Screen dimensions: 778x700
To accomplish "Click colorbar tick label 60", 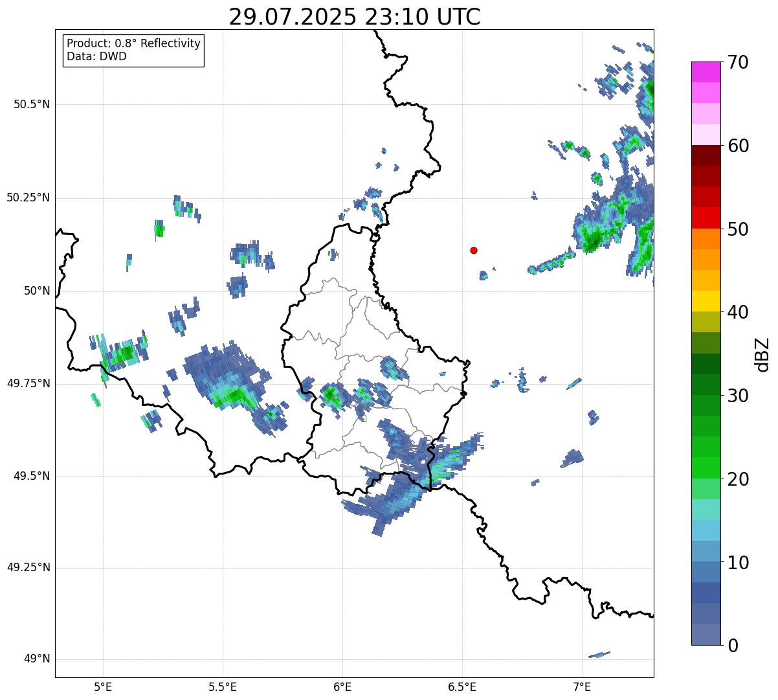I will click(x=738, y=146).
